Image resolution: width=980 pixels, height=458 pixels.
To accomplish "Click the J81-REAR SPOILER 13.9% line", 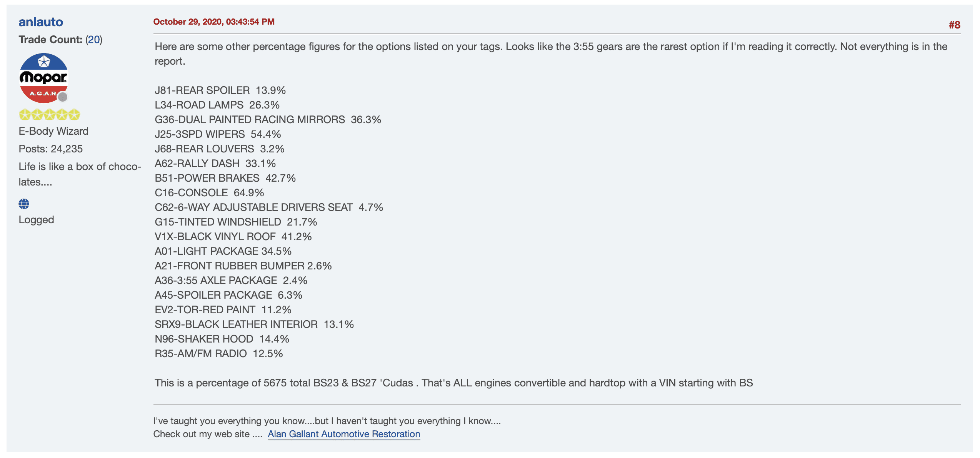I will tap(220, 90).
